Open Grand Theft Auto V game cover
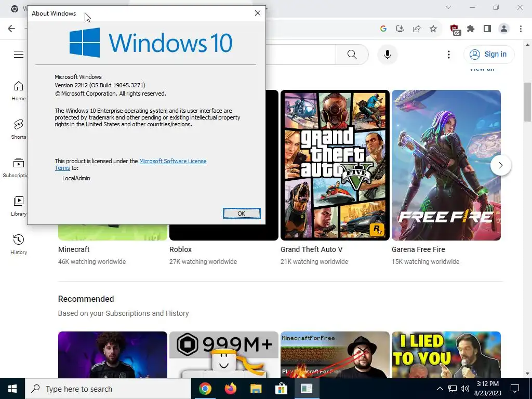The image size is (532, 399). 335,165
